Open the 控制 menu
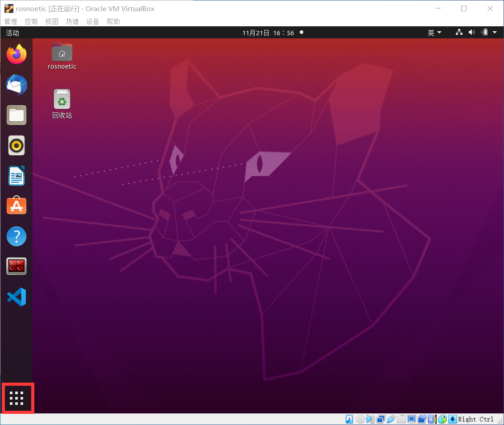 click(31, 21)
